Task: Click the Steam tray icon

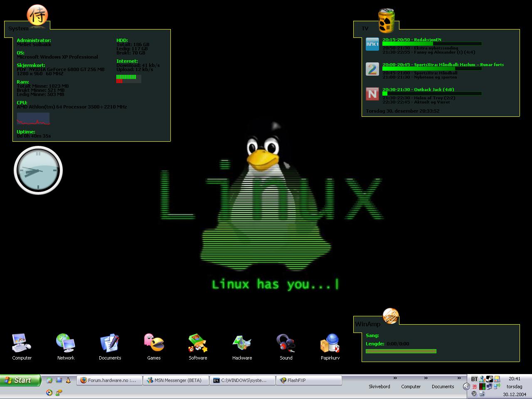Action: click(490, 379)
